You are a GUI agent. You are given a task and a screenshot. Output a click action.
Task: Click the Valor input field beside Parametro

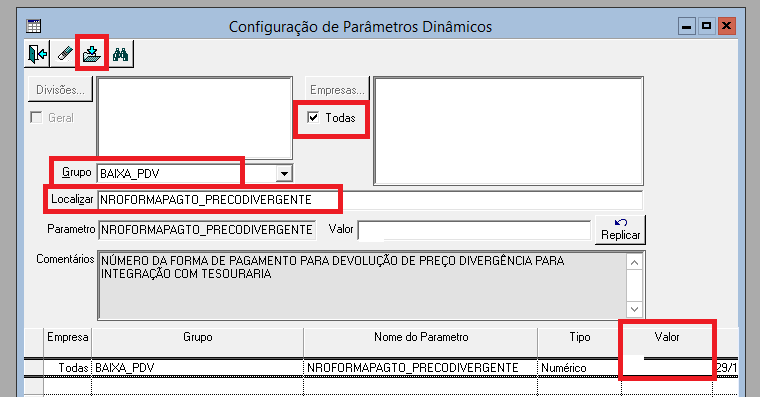pos(474,230)
